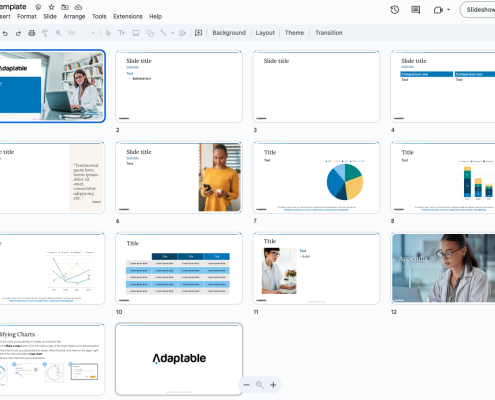
Task: Select slide 3 blank title thumbnail
Action: [316, 87]
